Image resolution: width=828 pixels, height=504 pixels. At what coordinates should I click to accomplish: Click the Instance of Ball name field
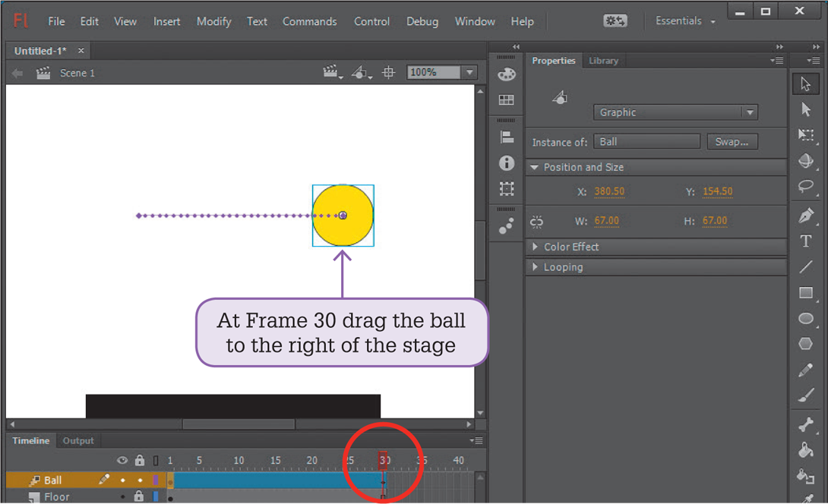pos(647,141)
